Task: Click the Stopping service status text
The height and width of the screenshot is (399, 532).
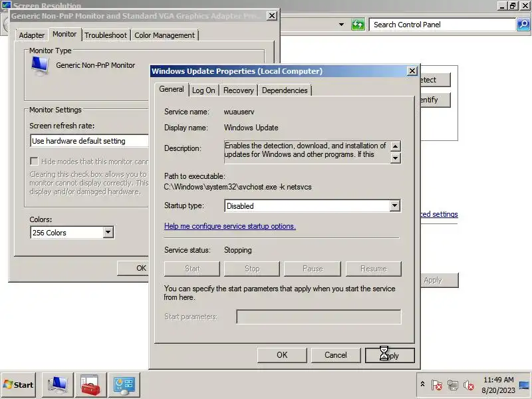Action: [238, 250]
